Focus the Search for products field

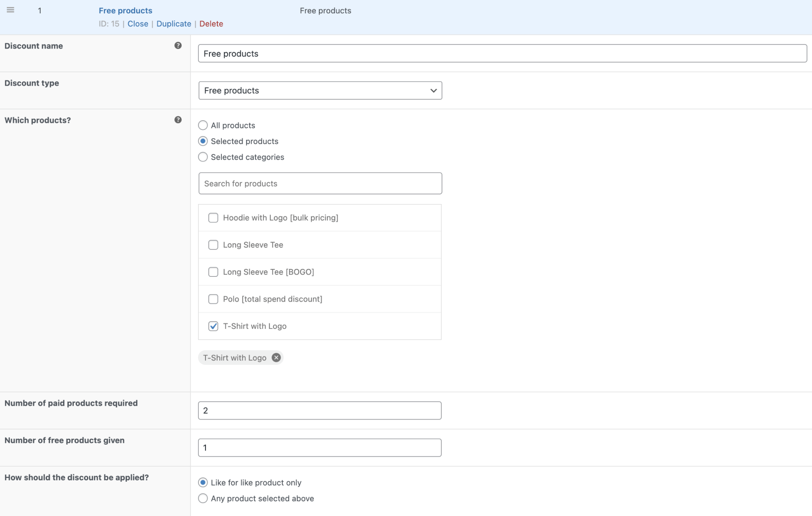pos(320,183)
